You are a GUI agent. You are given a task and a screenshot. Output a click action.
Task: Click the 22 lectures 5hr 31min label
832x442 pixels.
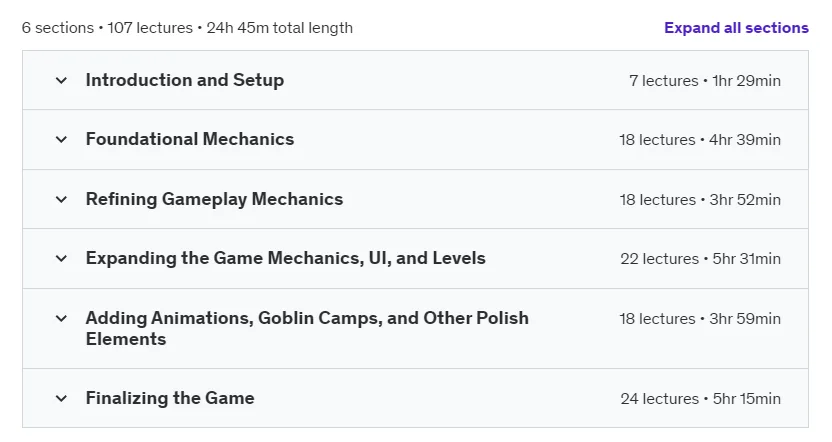pos(700,258)
